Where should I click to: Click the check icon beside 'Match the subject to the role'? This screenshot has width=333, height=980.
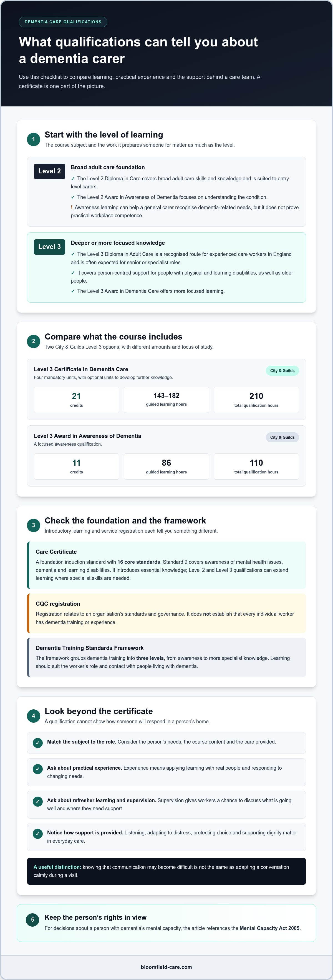[38, 743]
